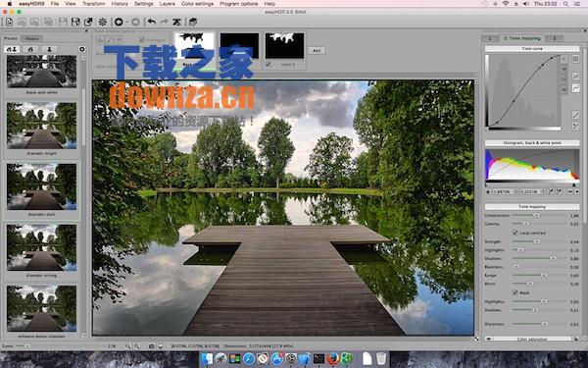Switch to the Presets tab
588x368 pixels.
(x=11, y=38)
